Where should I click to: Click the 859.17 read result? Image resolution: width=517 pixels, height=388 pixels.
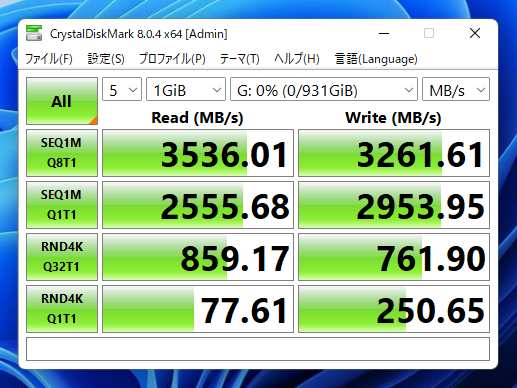[198, 257]
